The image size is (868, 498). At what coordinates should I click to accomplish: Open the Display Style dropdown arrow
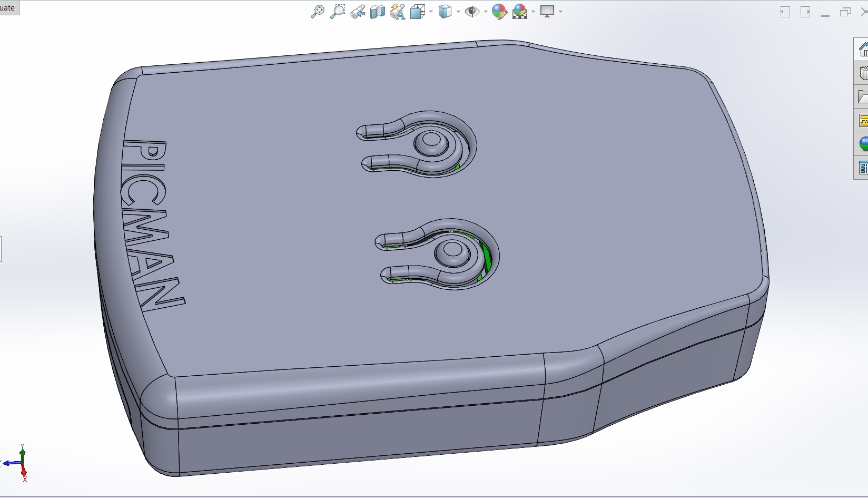458,12
